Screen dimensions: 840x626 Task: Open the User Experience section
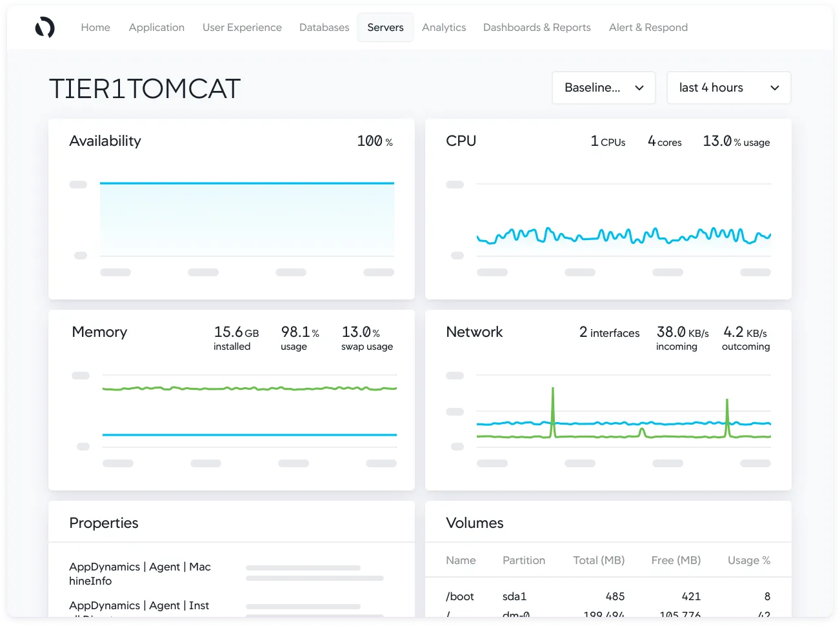coord(242,27)
